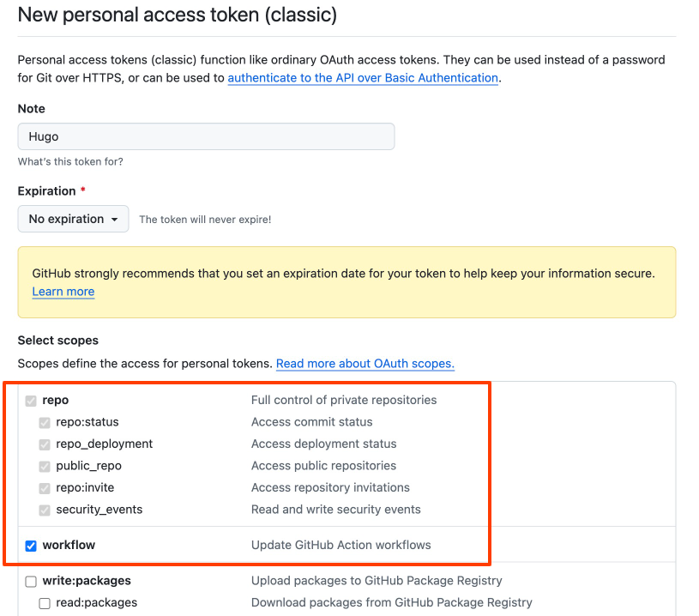Open Read more about OAuth scopes link
The width and height of the screenshot is (699, 616).
pyautogui.click(x=365, y=364)
